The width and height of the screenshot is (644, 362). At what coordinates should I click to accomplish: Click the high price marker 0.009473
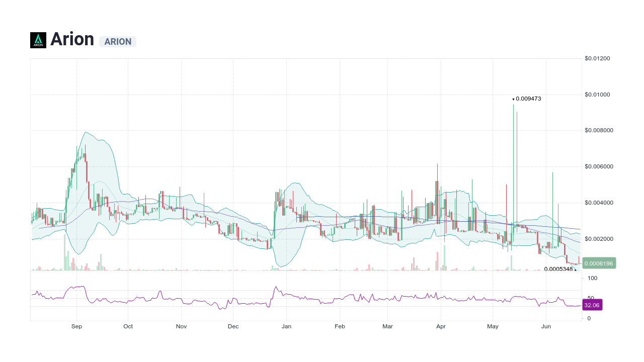click(527, 99)
